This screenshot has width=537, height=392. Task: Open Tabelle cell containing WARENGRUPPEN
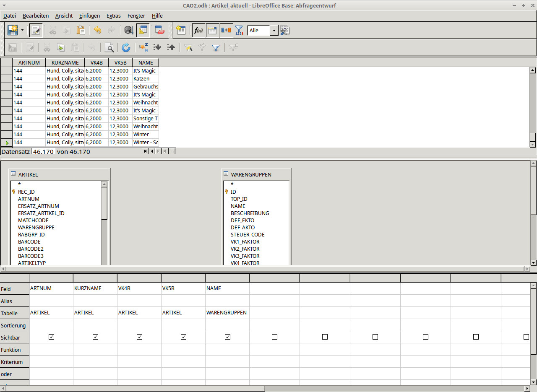(x=227, y=313)
